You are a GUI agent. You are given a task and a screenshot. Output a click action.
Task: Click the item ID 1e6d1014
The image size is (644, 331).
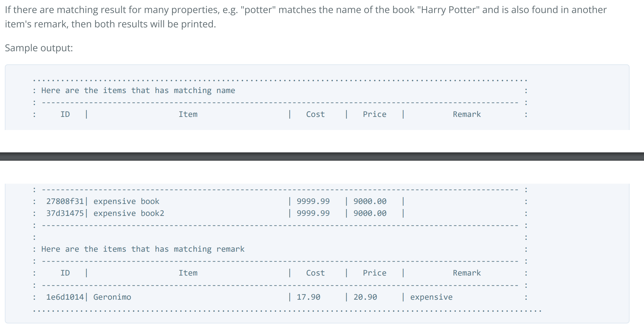(x=65, y=297)
